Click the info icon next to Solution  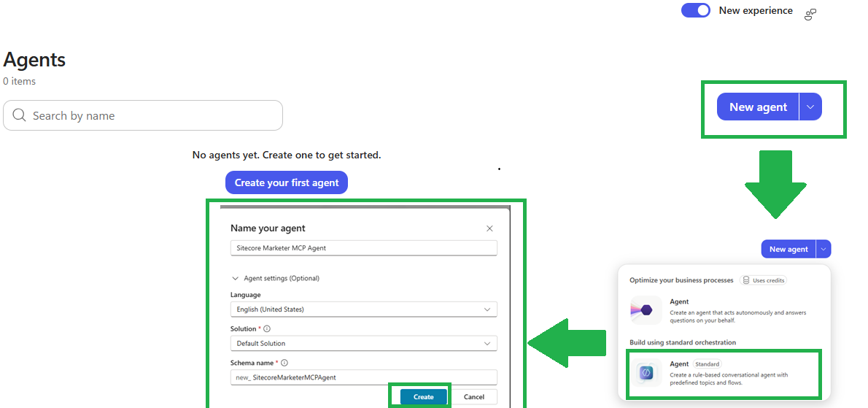[268, 329]
